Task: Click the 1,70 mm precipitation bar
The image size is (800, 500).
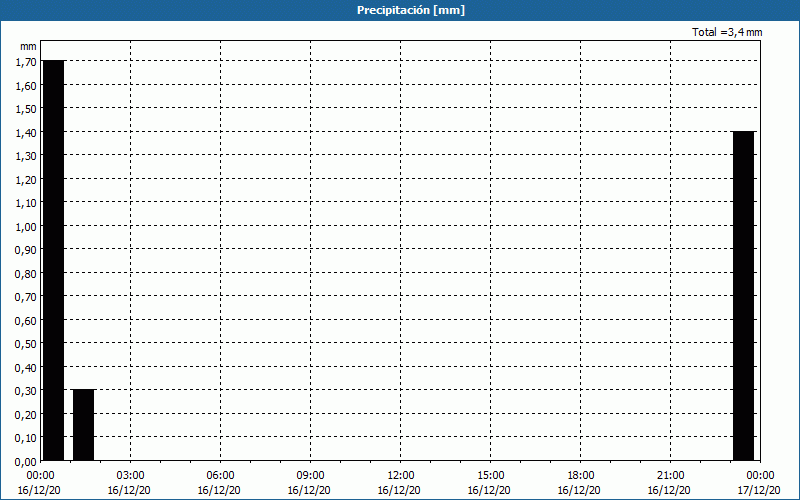Action: (54, 260)
